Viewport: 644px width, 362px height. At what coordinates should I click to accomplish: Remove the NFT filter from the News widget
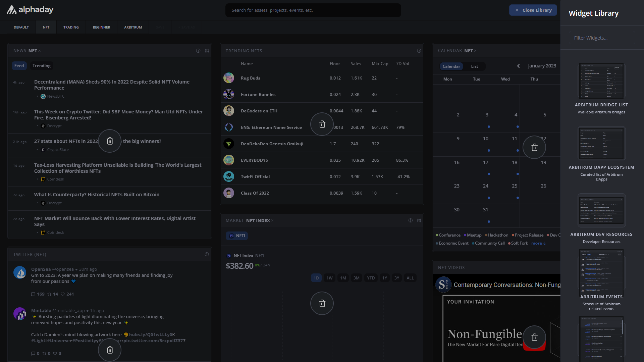[40, 51]
